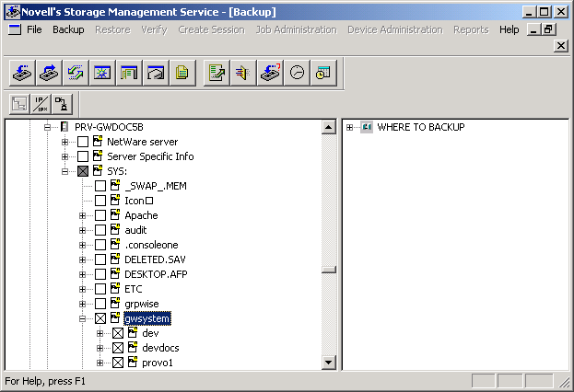Click the restore-from-tape toolbar icon
The image size is (574, 392).
(49, 73)
